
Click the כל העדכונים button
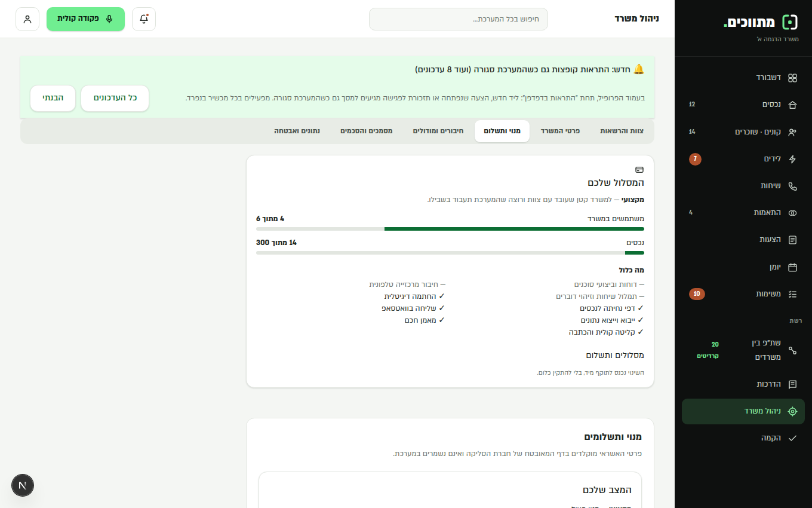(115, 98)
